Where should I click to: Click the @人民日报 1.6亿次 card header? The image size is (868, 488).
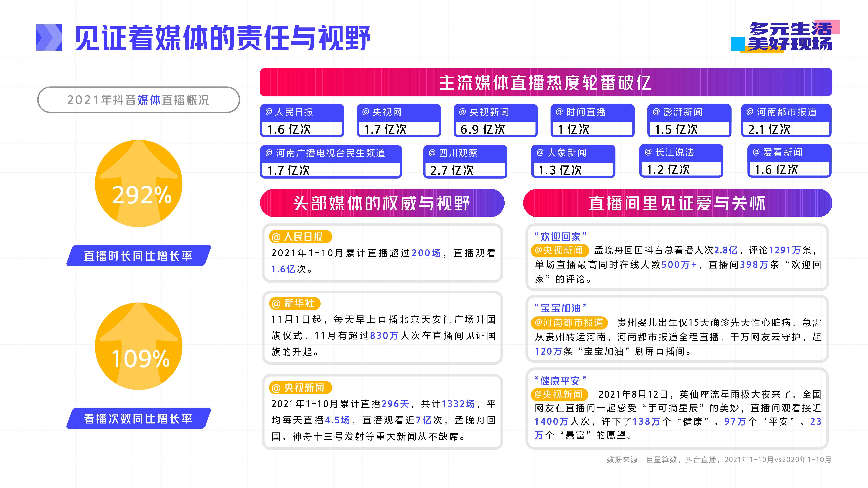(302, 113)
